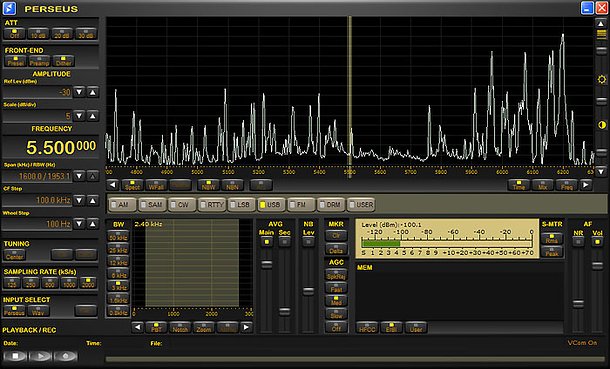The height and width of the screenshot is (369, 610).
Task: Click the contrast half-circle icon beside spectrum
Action: pos(602,125)
